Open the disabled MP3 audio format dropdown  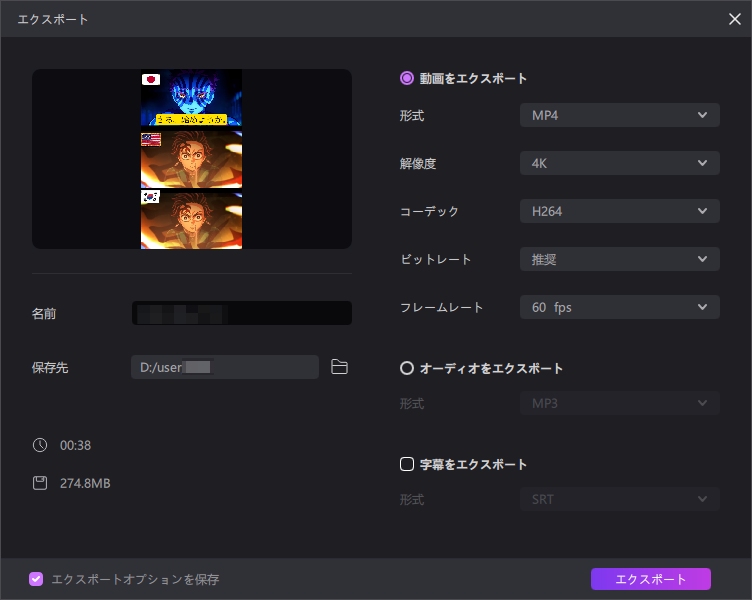click(x=620, y=403)
